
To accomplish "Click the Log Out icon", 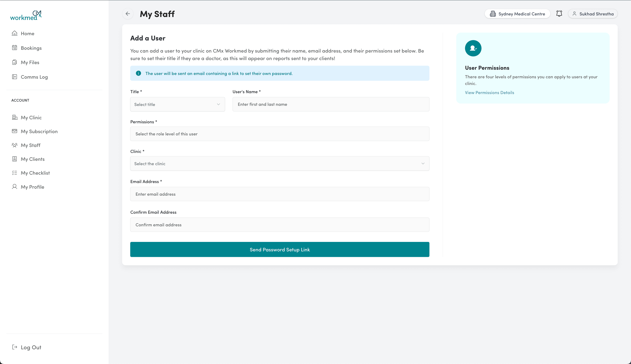I will tap(15, 347).
